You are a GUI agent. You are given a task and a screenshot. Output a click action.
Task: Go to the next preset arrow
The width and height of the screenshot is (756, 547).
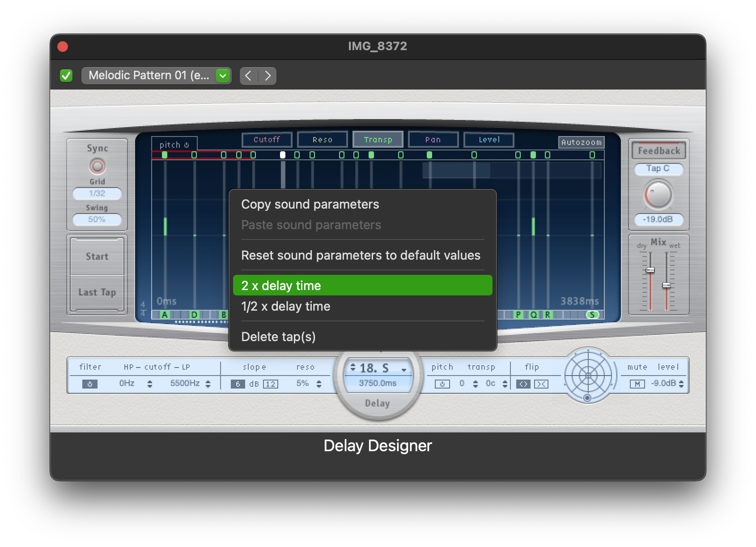pos(268,76)
